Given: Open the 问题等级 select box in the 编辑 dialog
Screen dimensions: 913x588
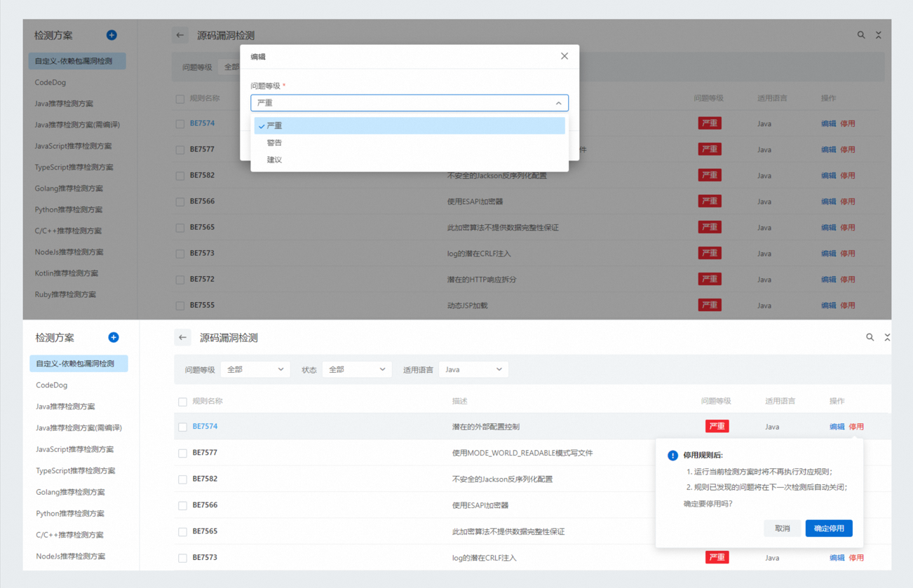Looking at the screenshot, I should point(410,103).
